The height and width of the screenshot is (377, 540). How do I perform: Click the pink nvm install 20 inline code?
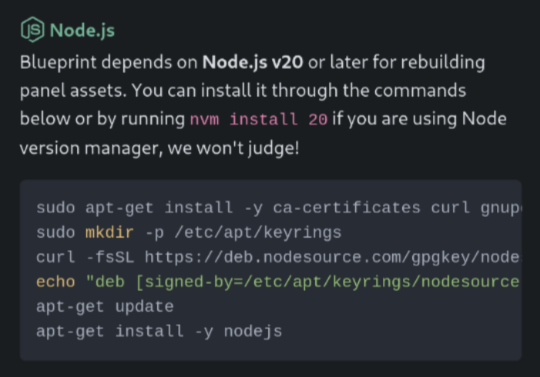(x=259, y=119)
